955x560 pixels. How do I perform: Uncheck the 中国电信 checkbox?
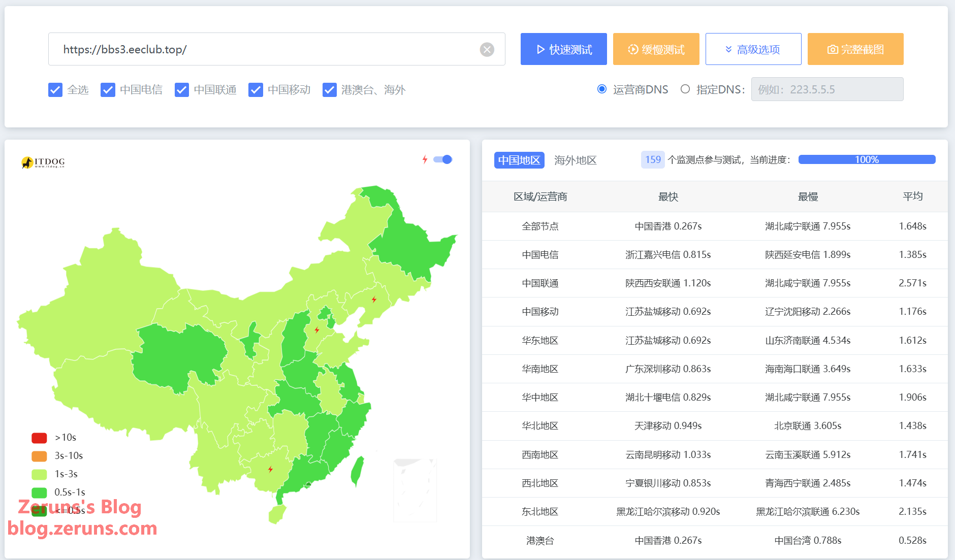(108, 90)
